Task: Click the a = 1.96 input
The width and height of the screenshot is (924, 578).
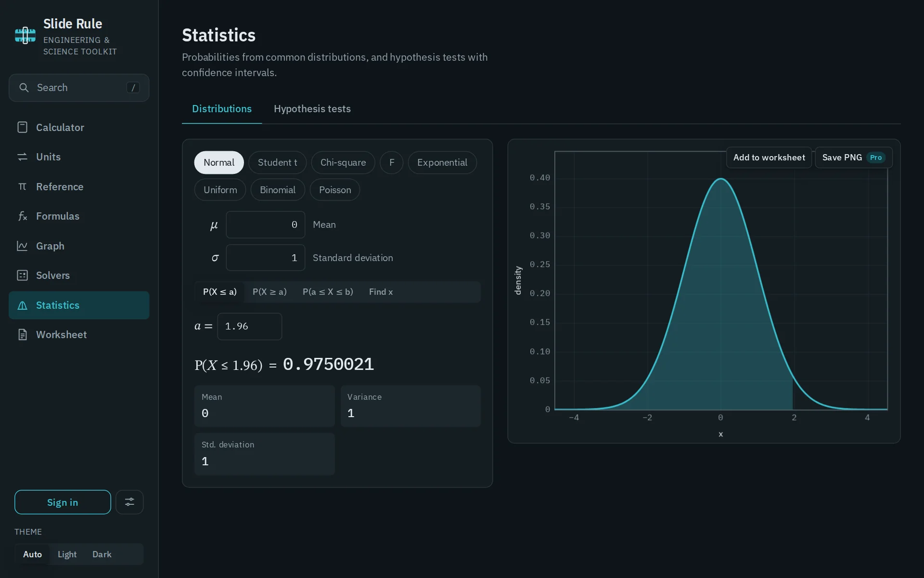Action: (249, 327)
